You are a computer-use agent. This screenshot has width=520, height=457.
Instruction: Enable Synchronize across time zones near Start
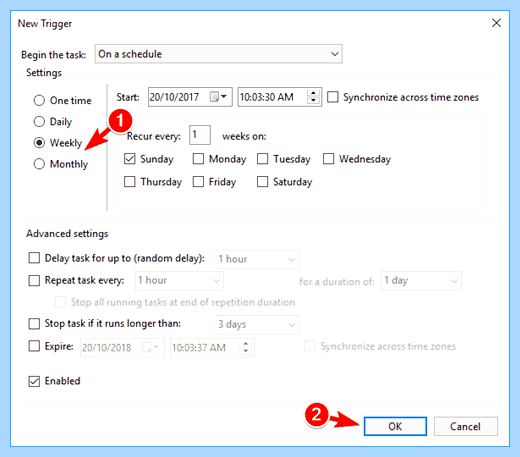[x=333, y=97]
